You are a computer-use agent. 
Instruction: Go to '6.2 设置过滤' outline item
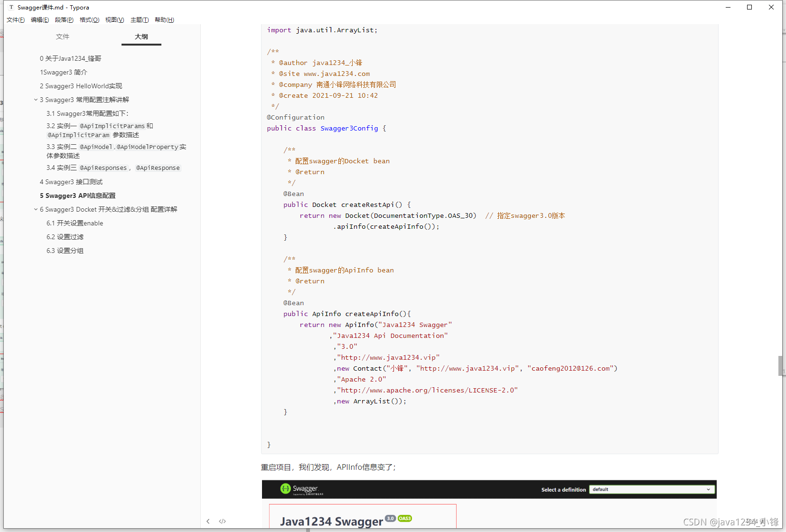pyautogui.click(x=65, y=237)
